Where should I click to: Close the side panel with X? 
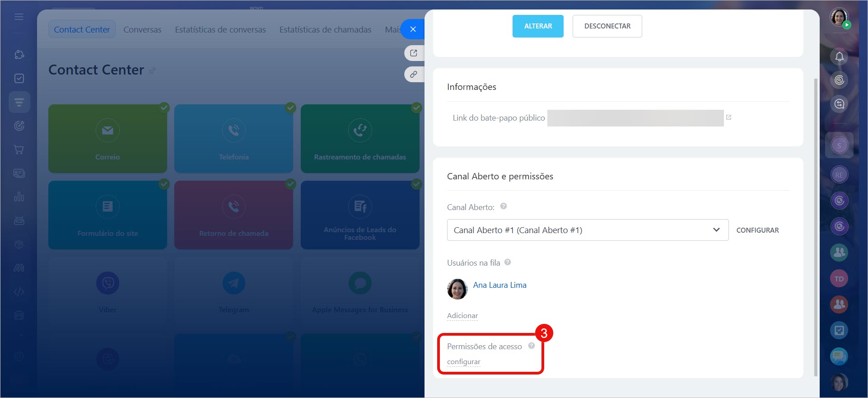(x=413, y=29)
